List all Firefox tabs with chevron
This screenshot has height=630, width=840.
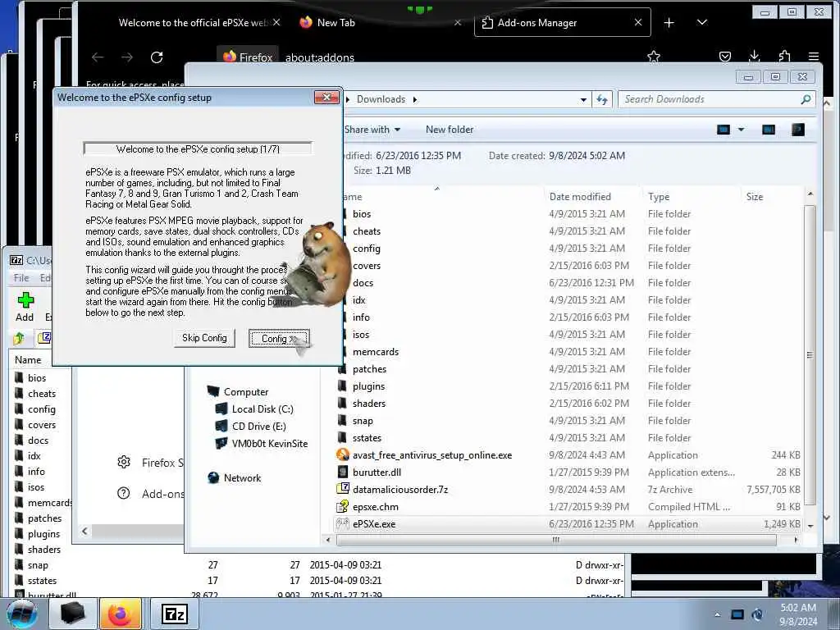click(x=702, y=22)
